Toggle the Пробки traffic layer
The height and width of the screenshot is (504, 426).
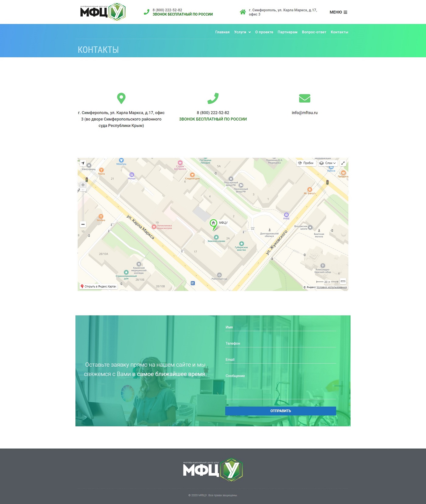(306, 163)
